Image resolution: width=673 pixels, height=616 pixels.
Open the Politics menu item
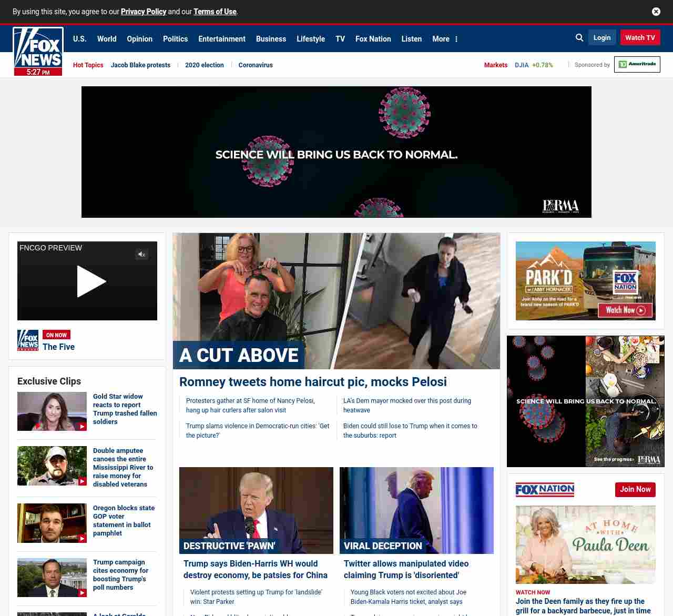pyautogui.click(x=175, y=39)
